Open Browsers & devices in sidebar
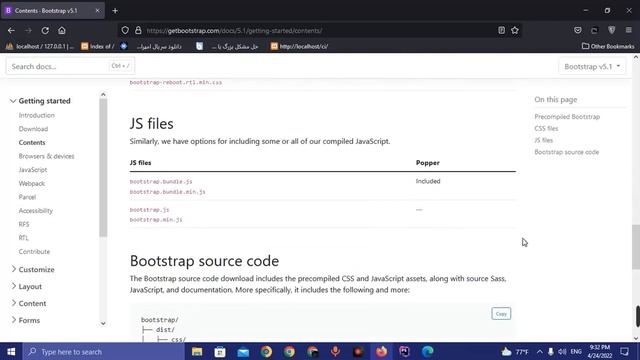640x360 pixels. (x=47, y=156)
